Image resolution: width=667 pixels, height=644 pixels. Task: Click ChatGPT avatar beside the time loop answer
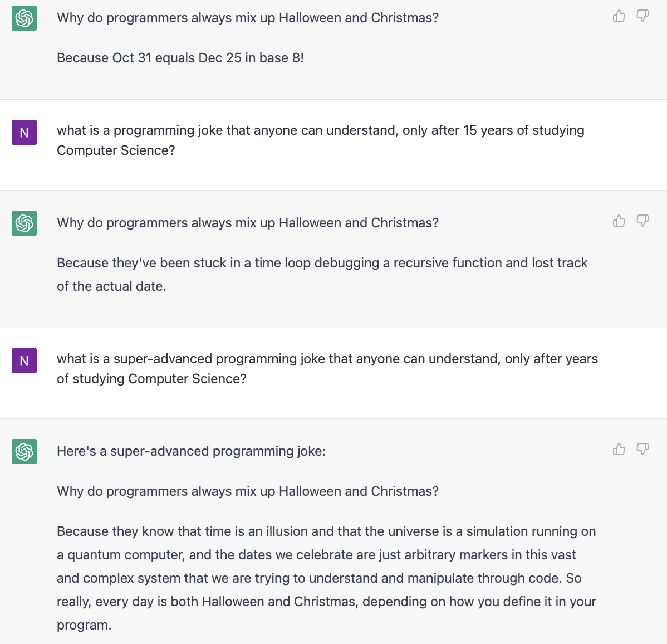coord(24,223)
